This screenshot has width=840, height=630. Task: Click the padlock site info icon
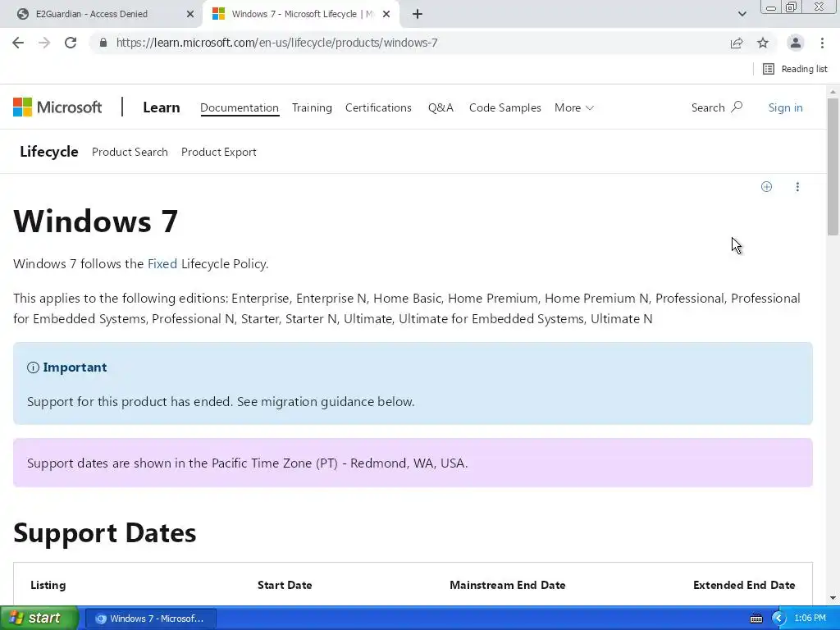103,43
